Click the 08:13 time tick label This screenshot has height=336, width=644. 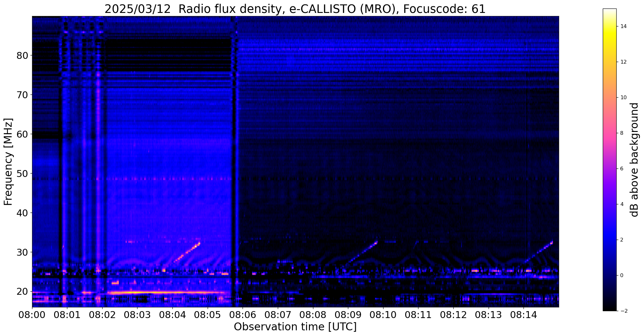tap(488, 315)
